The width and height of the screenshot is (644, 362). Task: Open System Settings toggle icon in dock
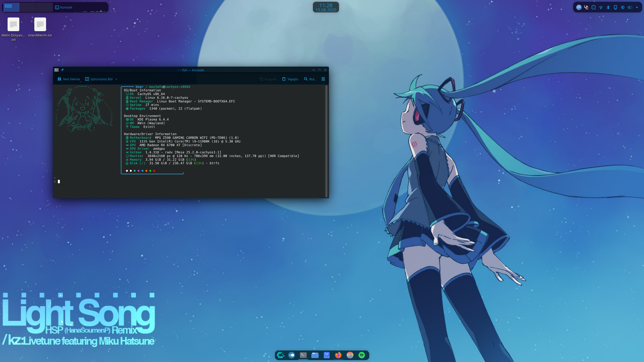292,355
